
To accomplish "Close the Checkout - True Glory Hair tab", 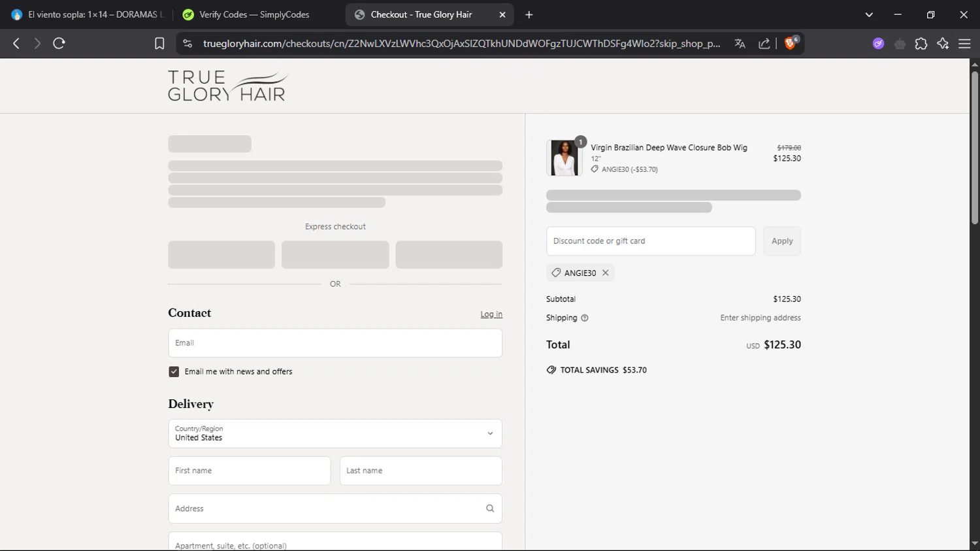I will (502, 14).
